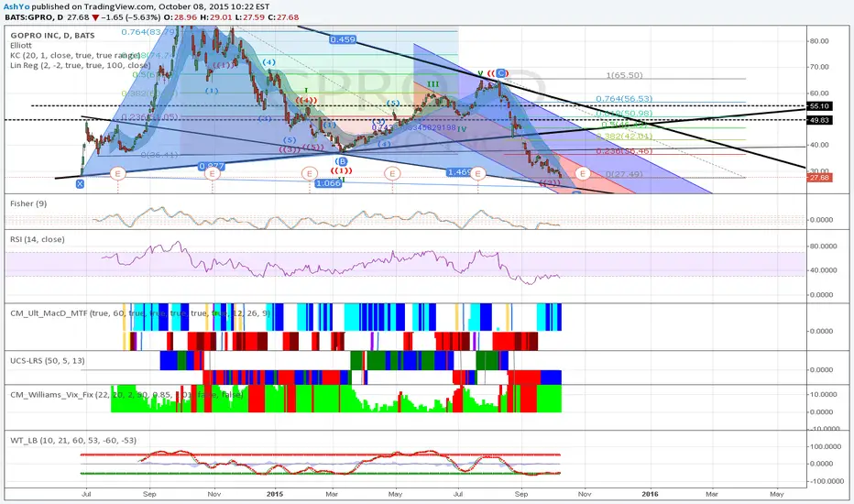Image resolution: width=854 pixels, height=504 pixels.
Task: Click the blue B pattern point label
Action: coord(342,162)
